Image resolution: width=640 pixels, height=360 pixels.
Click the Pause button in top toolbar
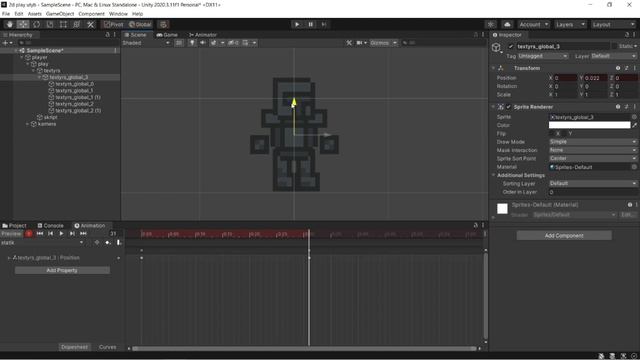(x=310, y=24)
